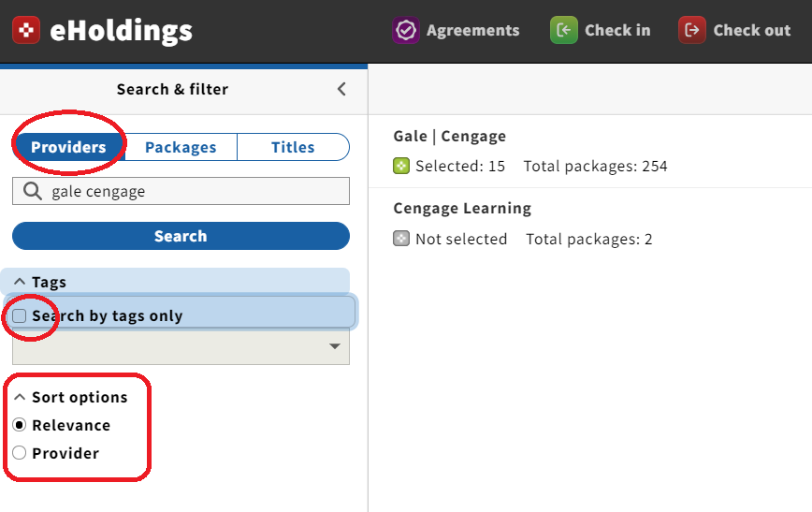Click the Check in label in header
Viewport: 812px width, 512px height.
pos(617,30)
